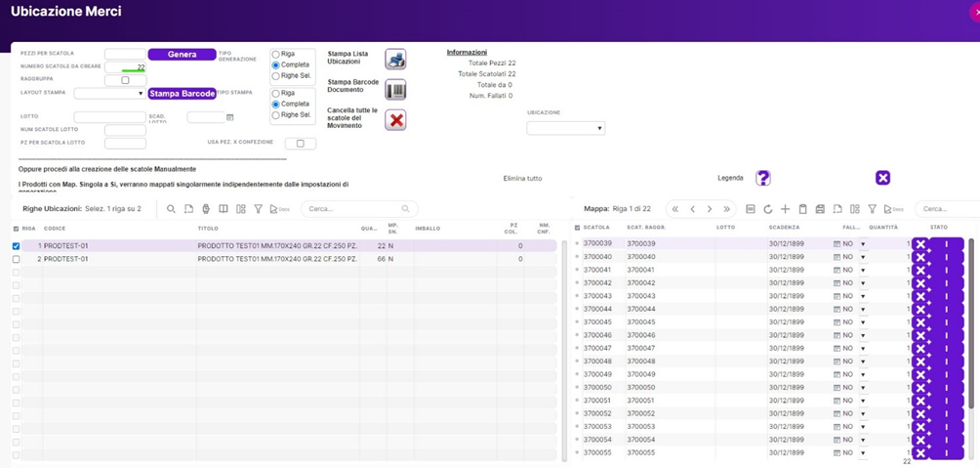Click the Elimina tutto purple X icon
The image size is (980, 468).
click(x=882, y=179)
